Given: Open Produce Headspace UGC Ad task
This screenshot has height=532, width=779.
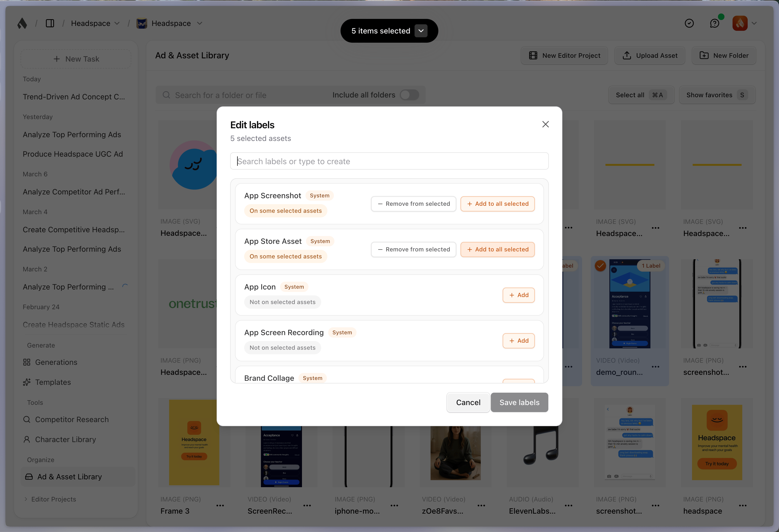Looking at the screenshot, I should pyautogui.click(x=73, y=154).
